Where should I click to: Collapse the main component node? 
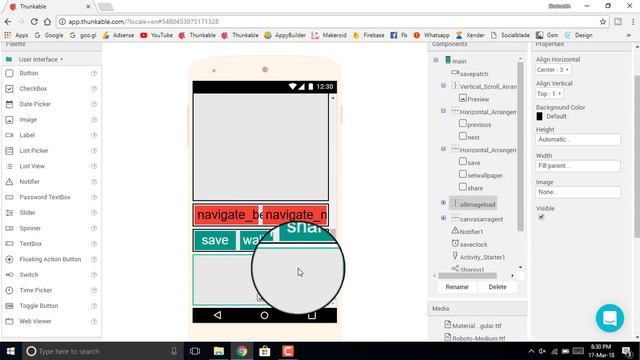click(x=436, y=60)
